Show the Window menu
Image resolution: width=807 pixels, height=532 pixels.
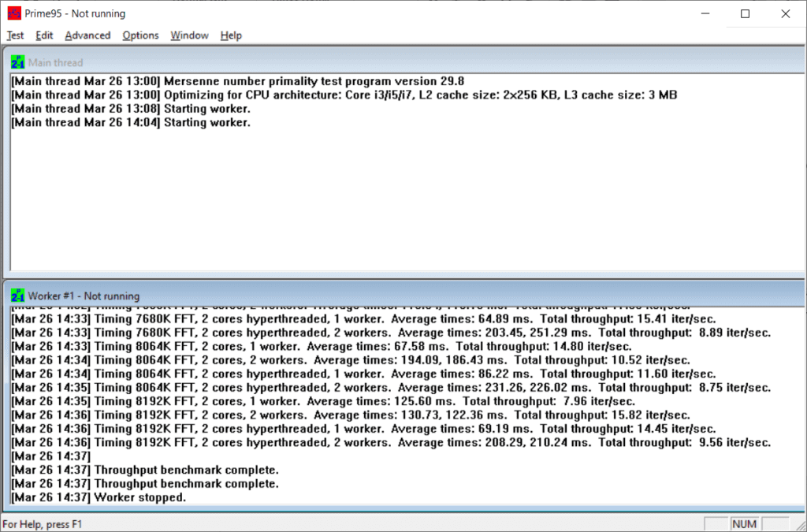(x=189, y=35)
